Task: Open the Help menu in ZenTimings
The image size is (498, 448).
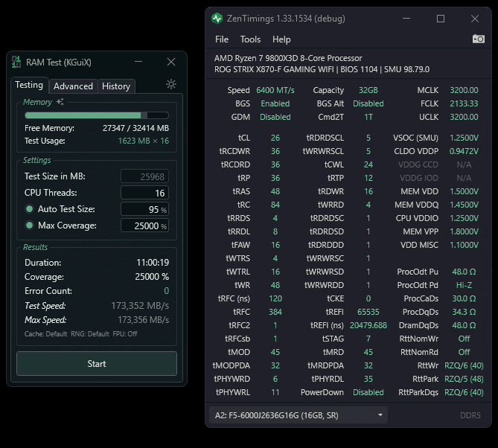Action: (x=281, y=39)
